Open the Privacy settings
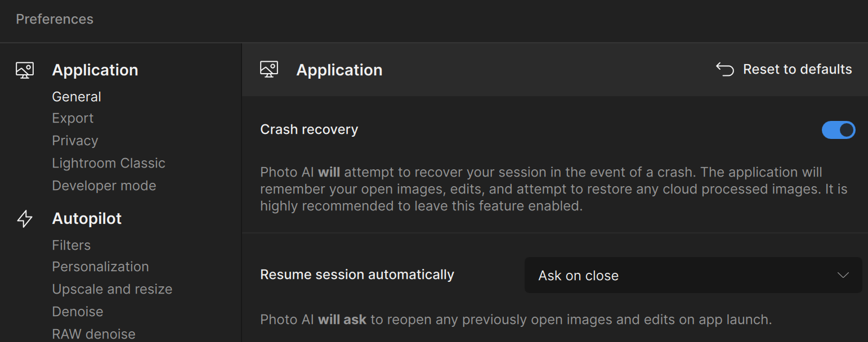868x342 pixels. click(x=75, y=141)
